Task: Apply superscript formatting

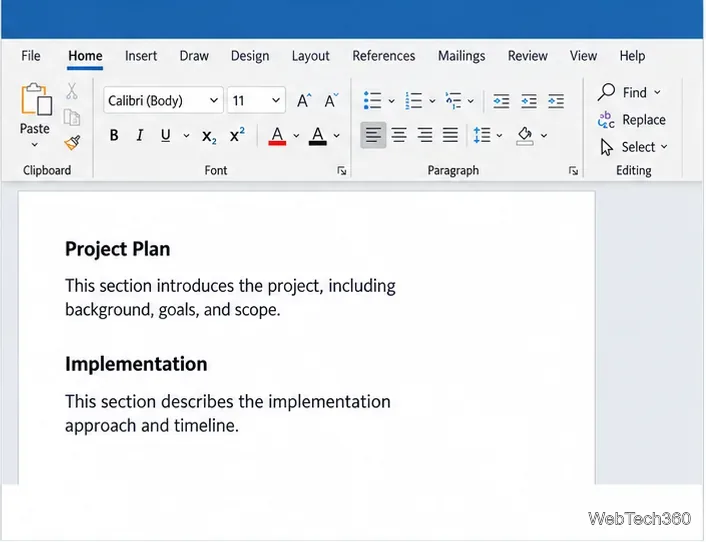Action: click(237, 135)
